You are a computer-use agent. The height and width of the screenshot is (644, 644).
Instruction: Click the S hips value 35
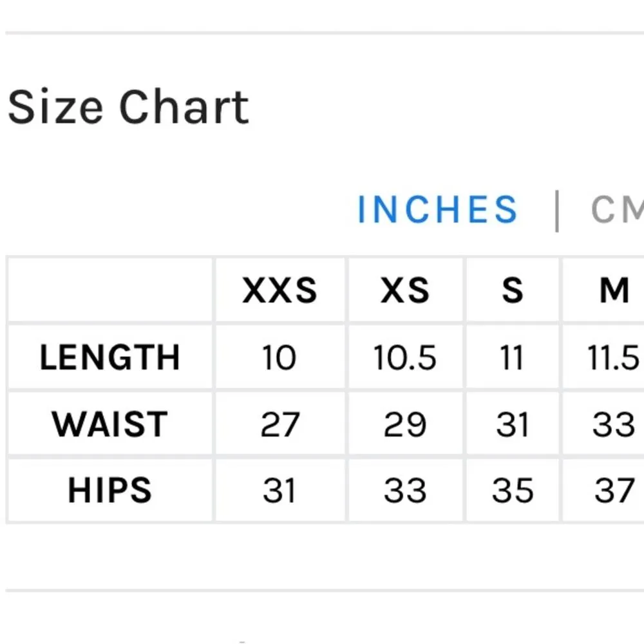tap(513, 491)
